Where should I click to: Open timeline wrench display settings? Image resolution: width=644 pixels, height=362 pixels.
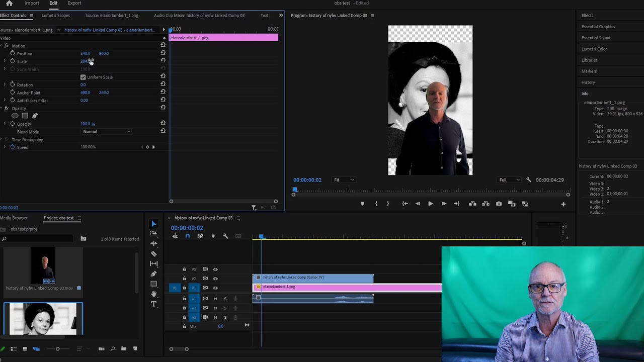pos(225,236)
